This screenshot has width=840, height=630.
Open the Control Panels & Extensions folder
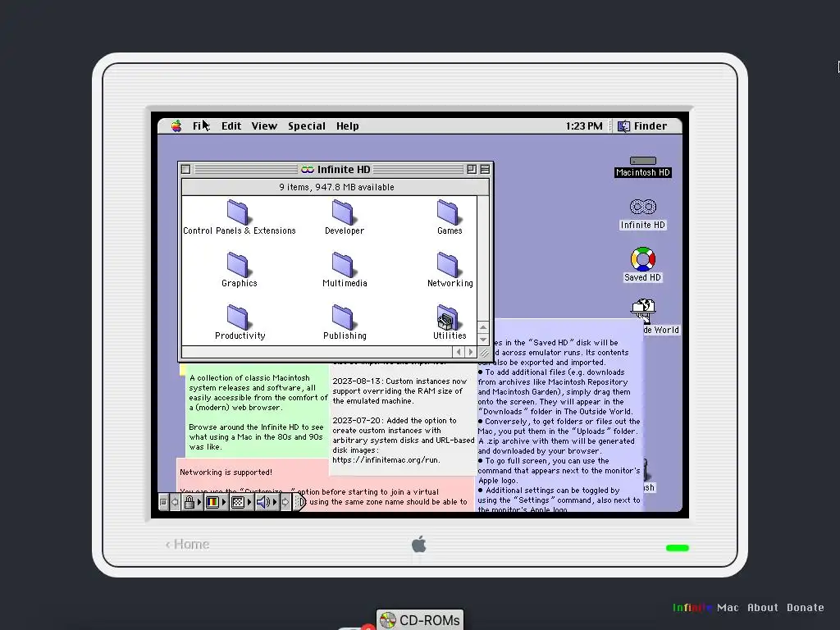[x=237, y=212]
